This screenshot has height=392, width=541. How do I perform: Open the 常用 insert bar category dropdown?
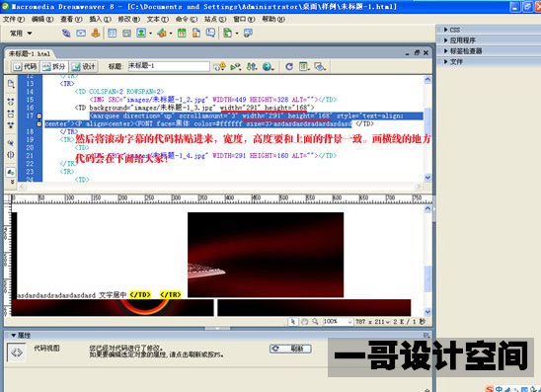pos(21,34)
